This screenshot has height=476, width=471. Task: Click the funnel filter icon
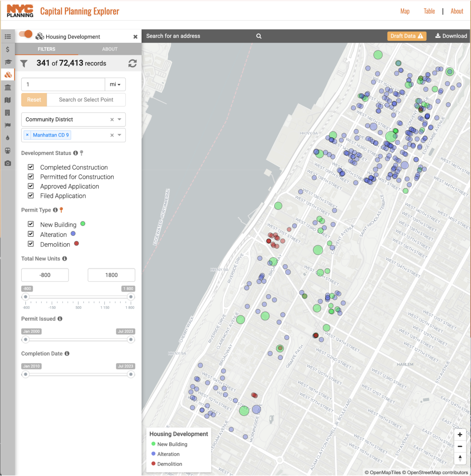24,64
